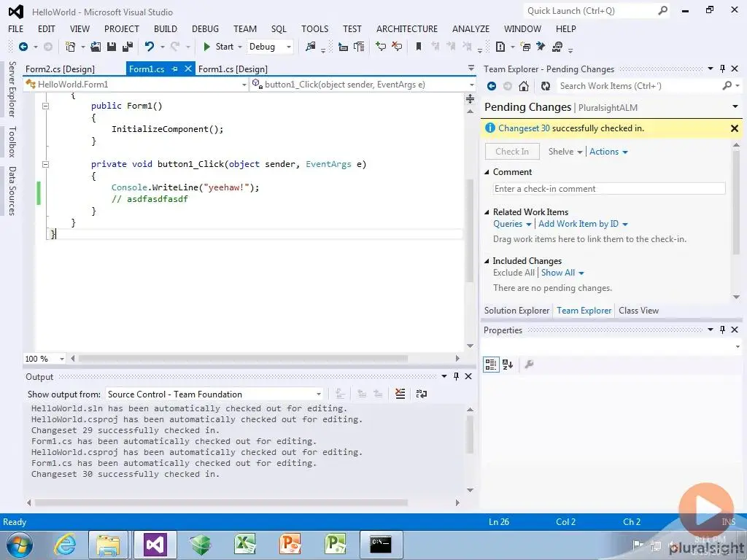Click in the check-in comment field
The image size is (747, 560).
(x=609, y=189)
